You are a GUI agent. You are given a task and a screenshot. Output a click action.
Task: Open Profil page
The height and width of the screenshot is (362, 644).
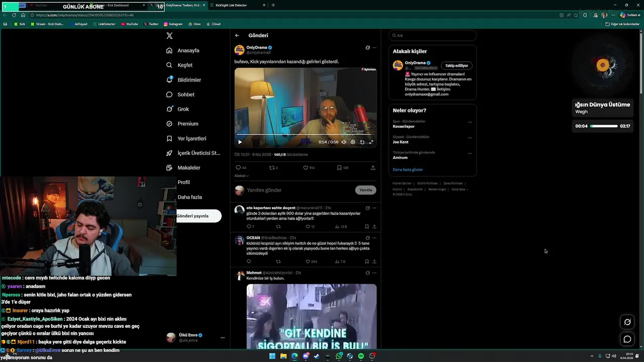coord(184,182)
